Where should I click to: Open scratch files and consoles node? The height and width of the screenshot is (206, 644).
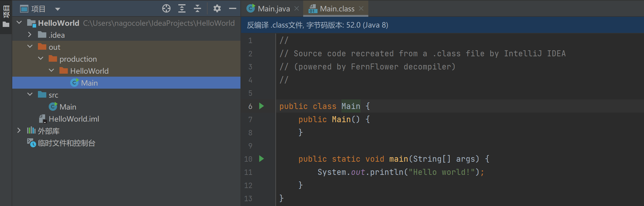click(x=66, y=143)
